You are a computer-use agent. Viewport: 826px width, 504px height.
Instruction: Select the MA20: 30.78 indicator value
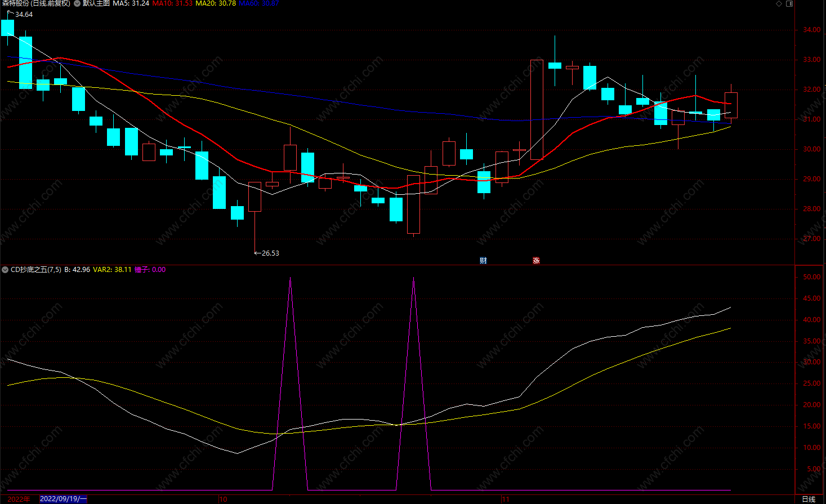[x=216, y=3]
